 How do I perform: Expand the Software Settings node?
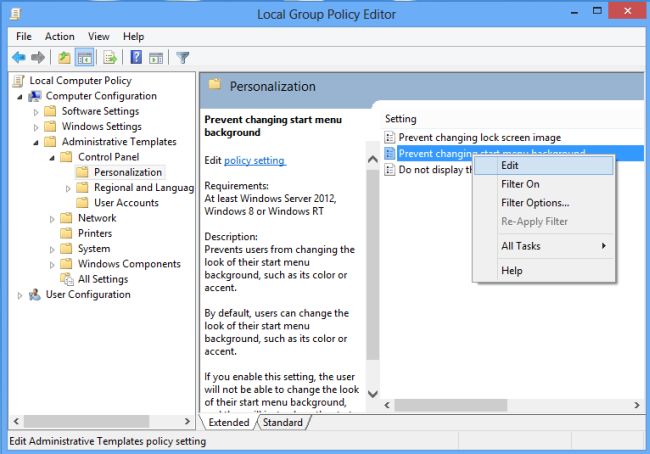coord(36,112)
